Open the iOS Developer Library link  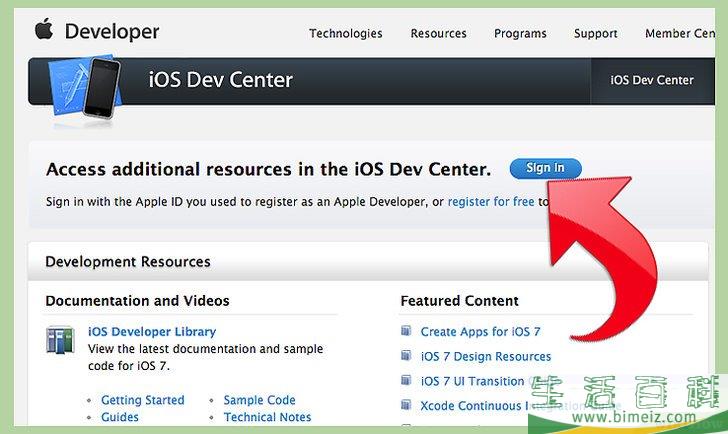tap(152, 331)
